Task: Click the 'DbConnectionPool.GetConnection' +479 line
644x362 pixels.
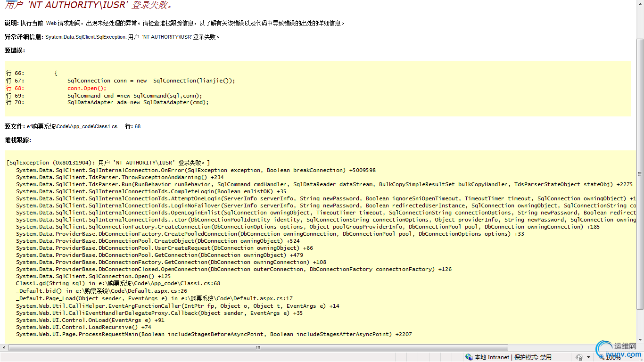Action: click(159, 255)
